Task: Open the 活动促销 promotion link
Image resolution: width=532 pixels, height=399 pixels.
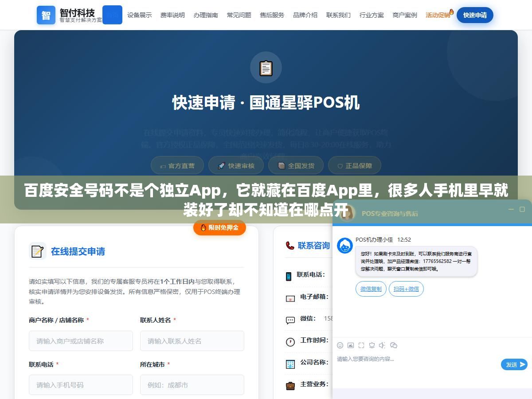Action: 438,15
